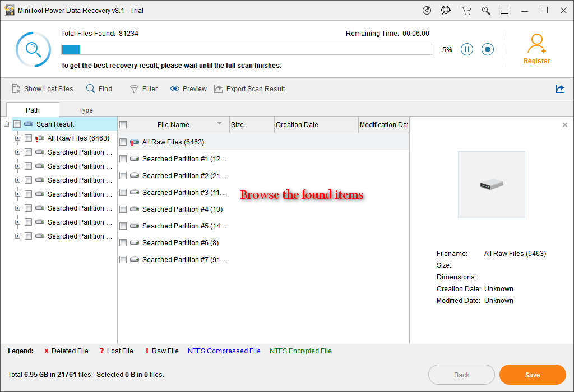This screenshot has width=574, height=392.
Task: Check the Searched Partition #3 checkbox
Action: coord(123,192)
